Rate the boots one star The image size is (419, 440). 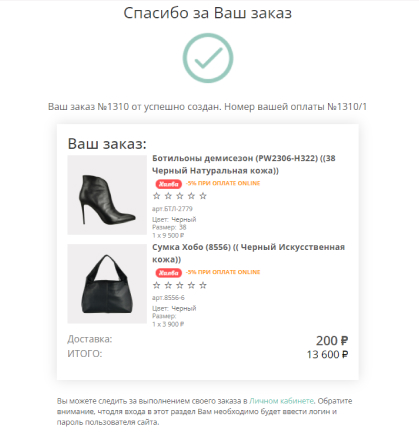[156, 196]
